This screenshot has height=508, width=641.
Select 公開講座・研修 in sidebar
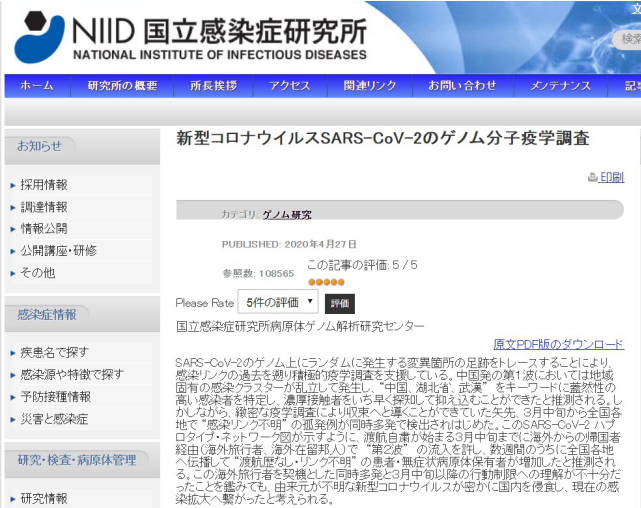point(59,250)
